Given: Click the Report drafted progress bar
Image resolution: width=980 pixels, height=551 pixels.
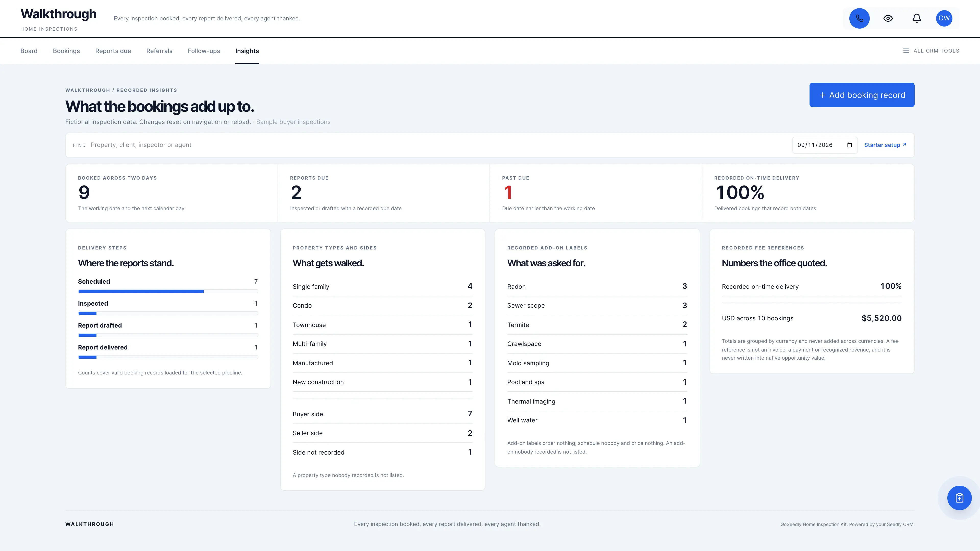Looking at the screenshot, I should pyautogui.click(x=168, y=335).
